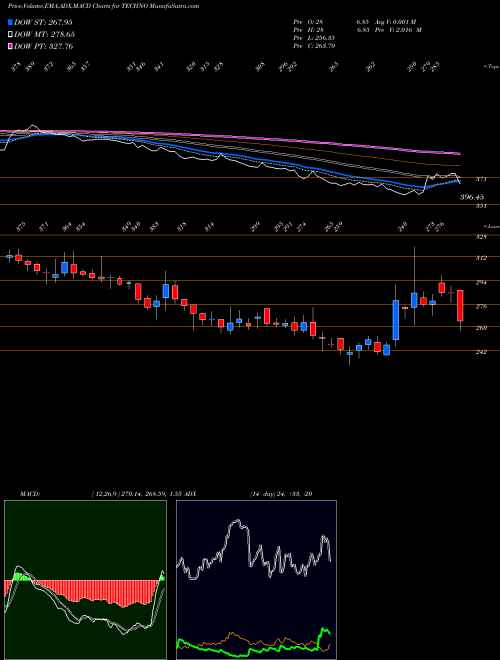
Task: Click the MACD panel title label
Action: tap(30, 493)
